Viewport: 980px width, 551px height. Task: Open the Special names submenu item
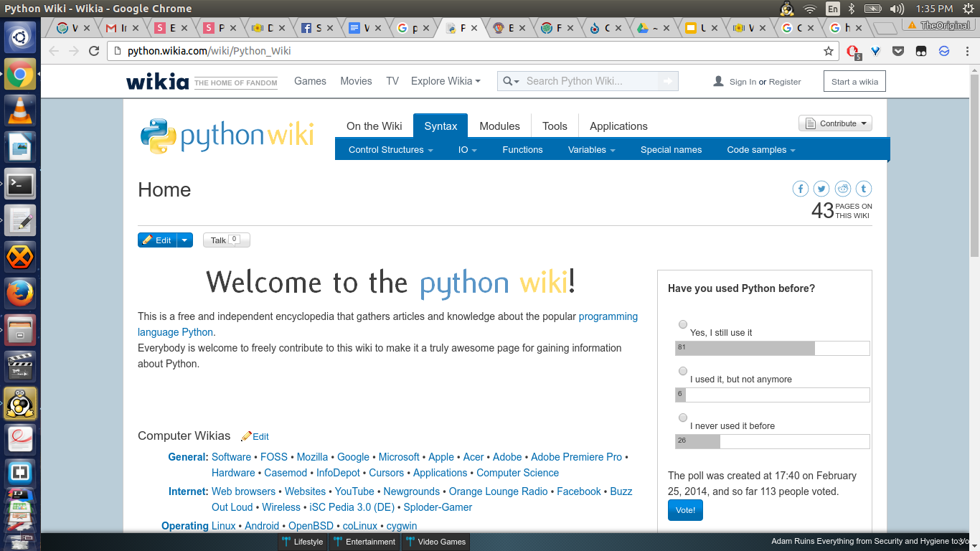(x=671, y=150)
